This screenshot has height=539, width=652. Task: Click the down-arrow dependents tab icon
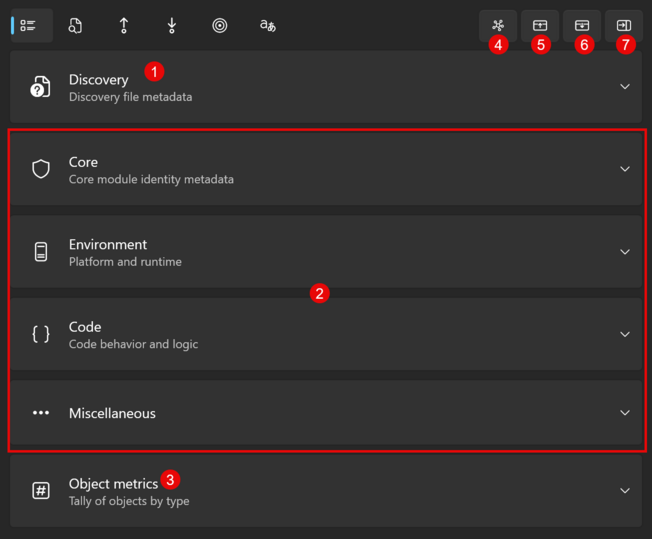(172, 26)
